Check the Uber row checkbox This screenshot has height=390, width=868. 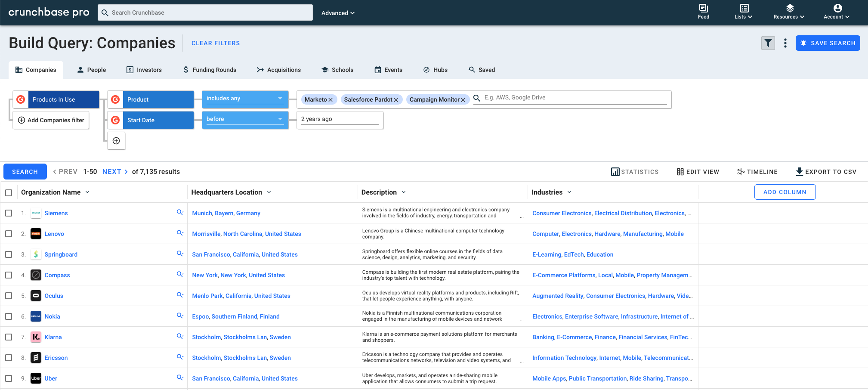point(9,378)
